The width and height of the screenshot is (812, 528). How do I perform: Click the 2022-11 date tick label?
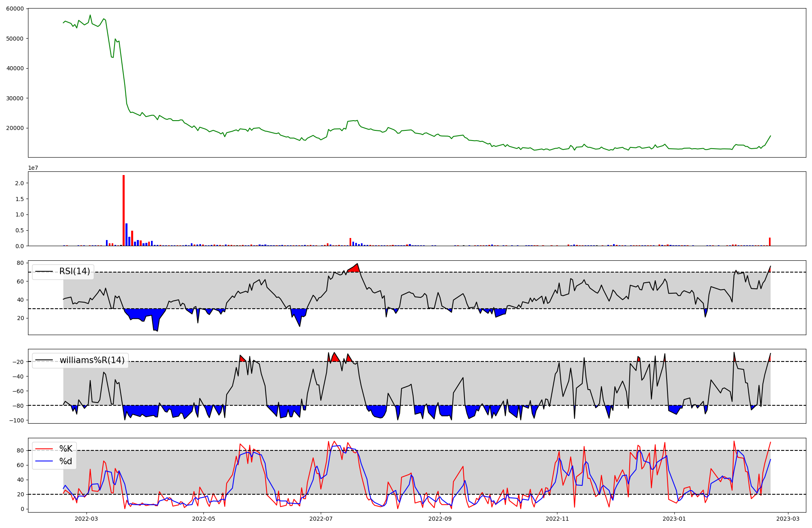(x=557, y=519)
